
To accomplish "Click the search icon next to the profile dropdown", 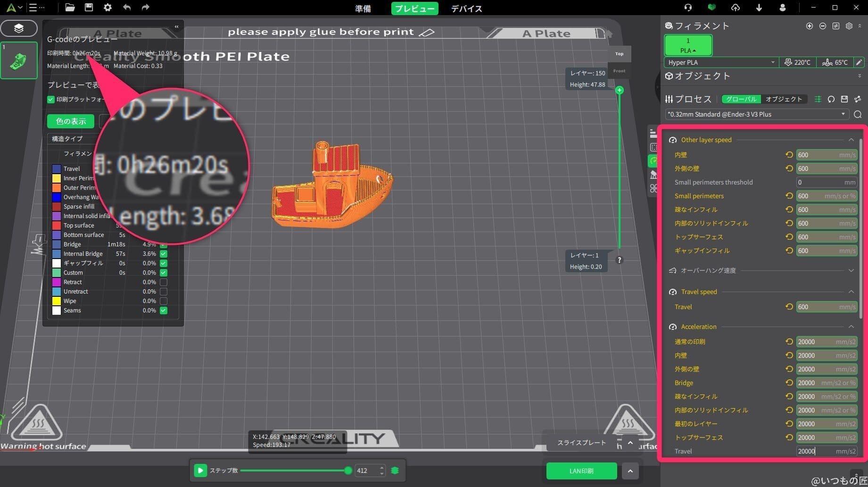I will (x=858, y=114).
